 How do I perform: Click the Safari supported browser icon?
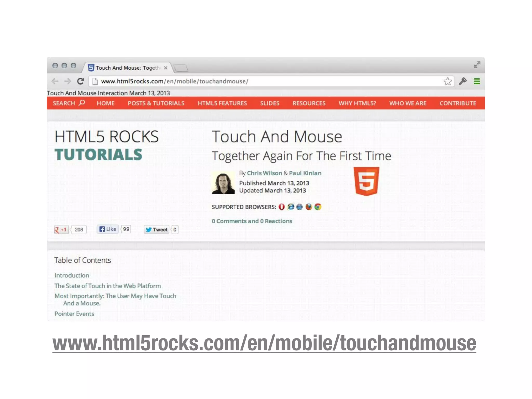(300, 207)
